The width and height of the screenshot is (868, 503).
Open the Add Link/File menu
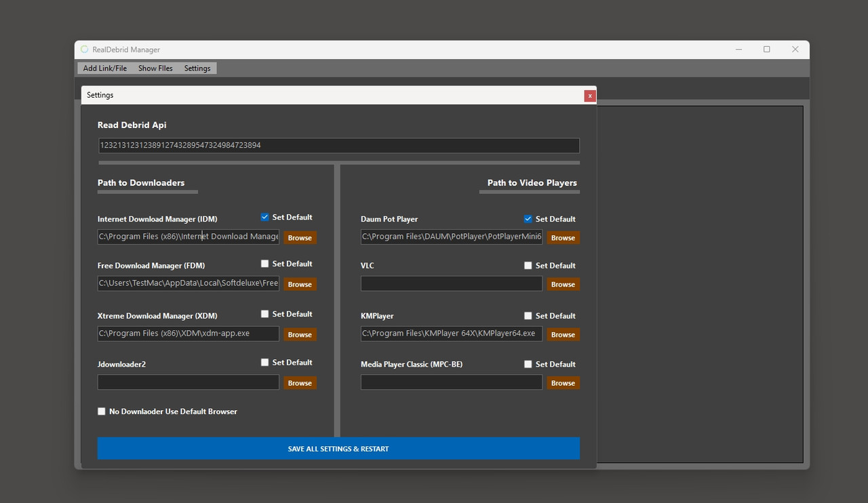click(104, 68)
